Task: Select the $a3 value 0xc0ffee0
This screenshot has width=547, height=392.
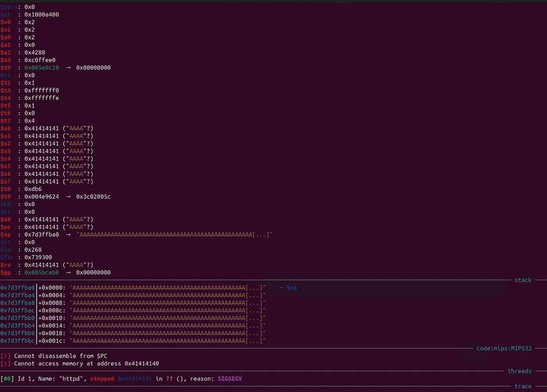Action: [x=40, y=60]
